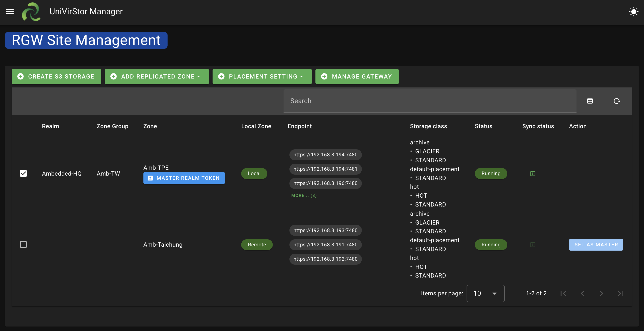The image size is (644, 331).
Task: Click the Remote zone badge
Action: pos(257,244)
